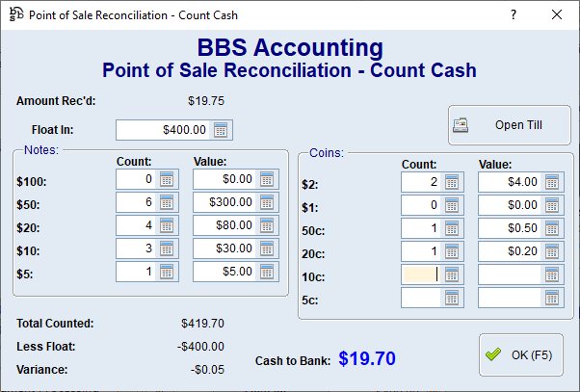
Task: Click calculator icon for $20 notes count
Action: tap(166, 225)
